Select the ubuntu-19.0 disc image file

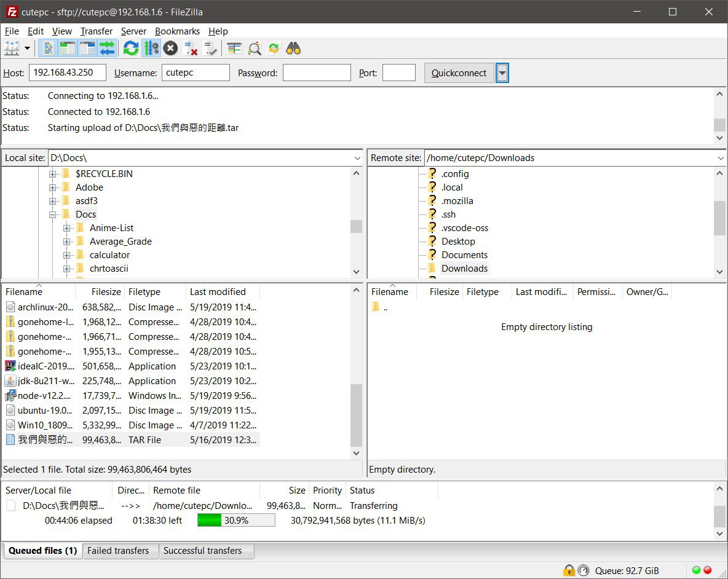point(132,411)
